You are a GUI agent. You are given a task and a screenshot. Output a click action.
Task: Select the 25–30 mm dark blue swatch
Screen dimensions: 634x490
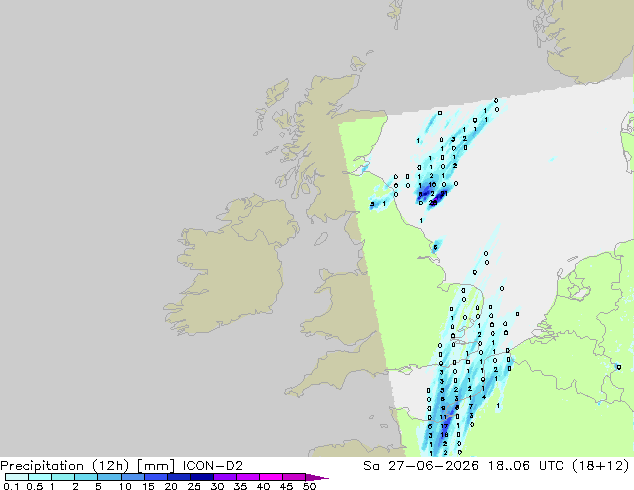(202, 477)
